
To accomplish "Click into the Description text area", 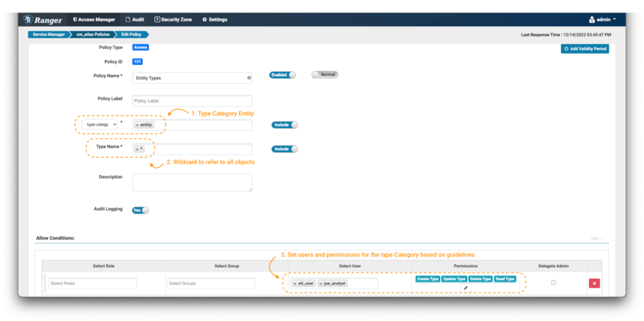I will pos(192,182).
